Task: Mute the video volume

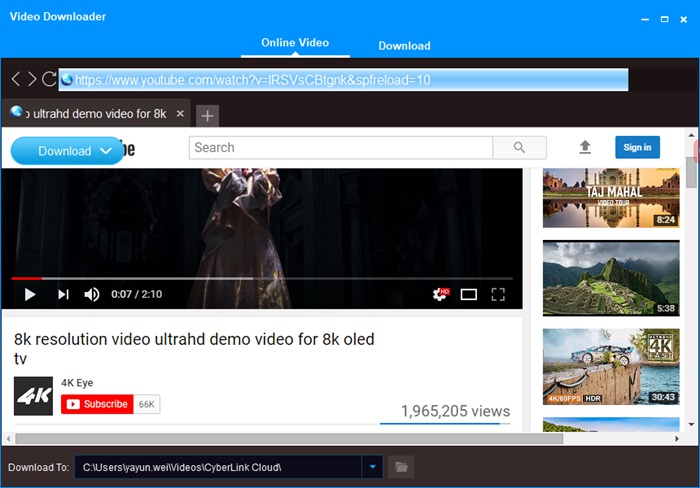Action: (x=92, y=294)
